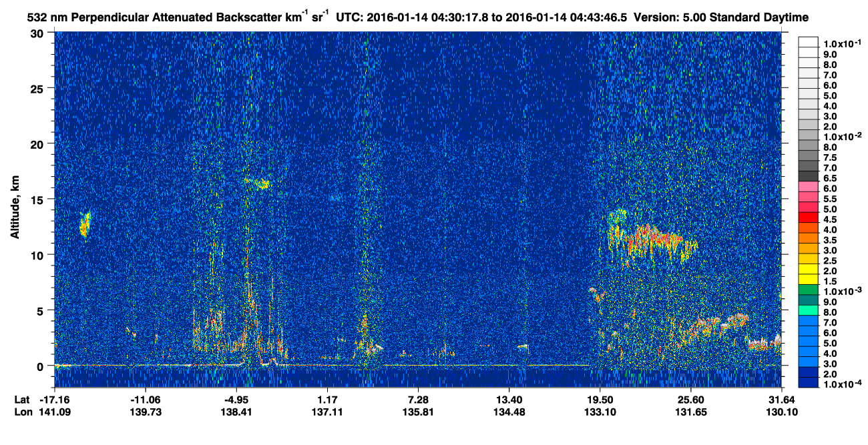Viewport: 868px width, 445px height.
Task: Select longitude value '138.41'
Action: [x=237, y=412]
